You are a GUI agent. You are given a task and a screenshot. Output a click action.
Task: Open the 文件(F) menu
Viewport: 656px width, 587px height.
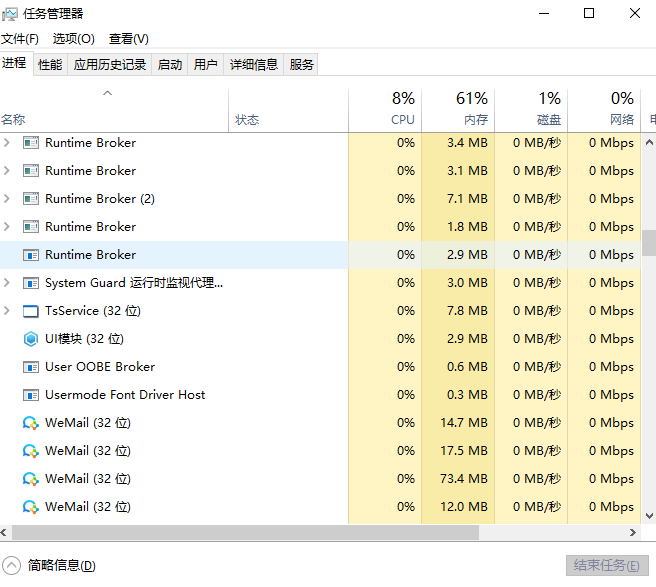(20, 39)
